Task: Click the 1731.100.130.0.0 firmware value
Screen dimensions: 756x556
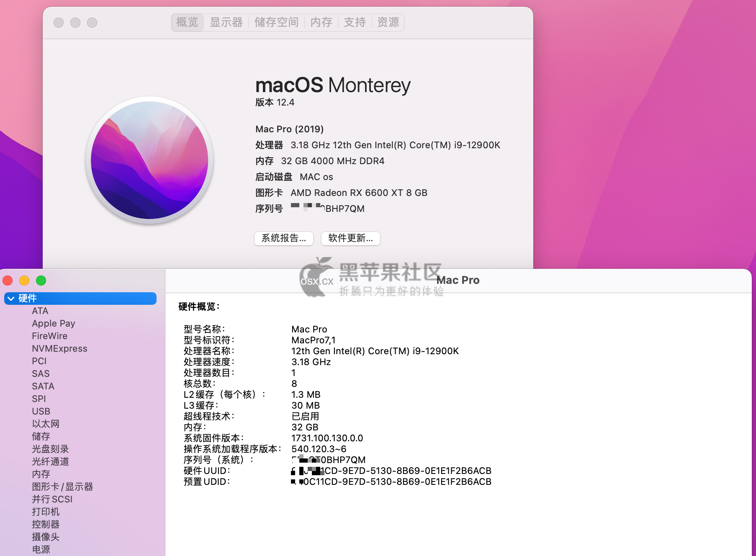Action: 327,438
